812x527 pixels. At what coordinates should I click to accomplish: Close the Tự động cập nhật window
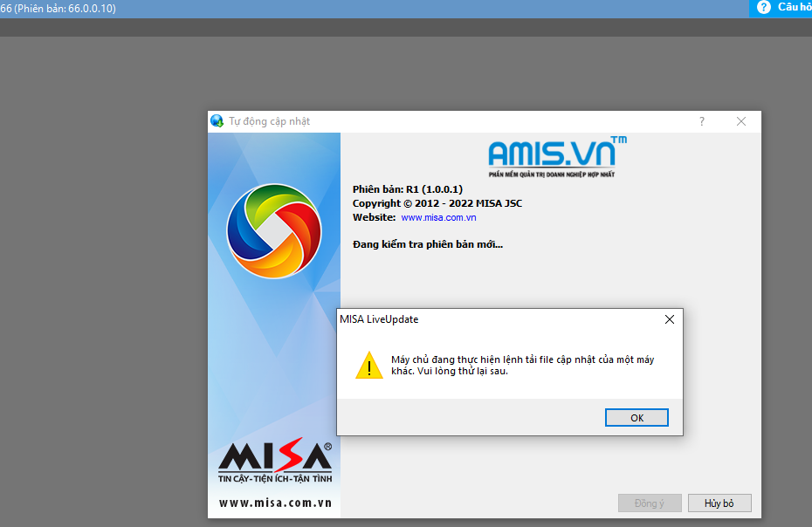pyautogui.click(x=741, y=121)
